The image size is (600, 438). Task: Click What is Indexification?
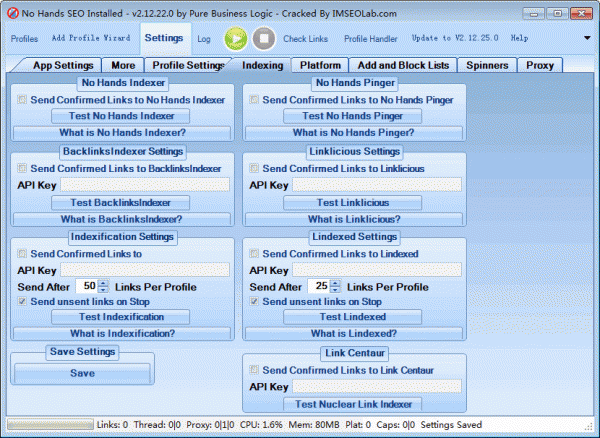coord(122,333)
